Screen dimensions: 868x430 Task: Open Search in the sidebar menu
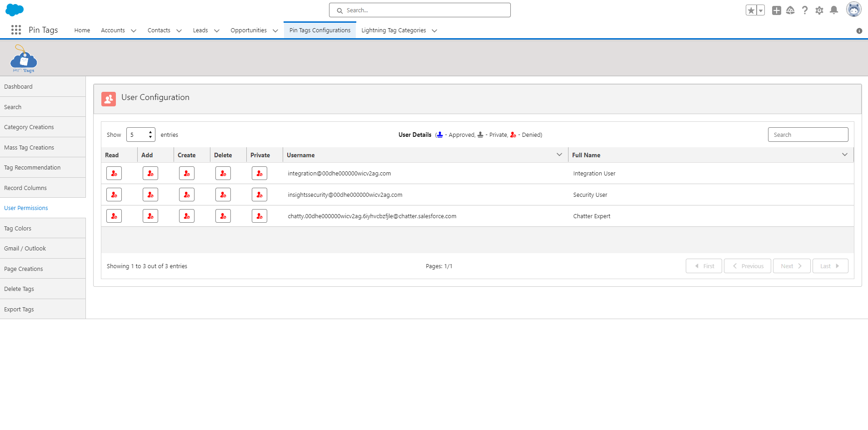pos(43,107)
